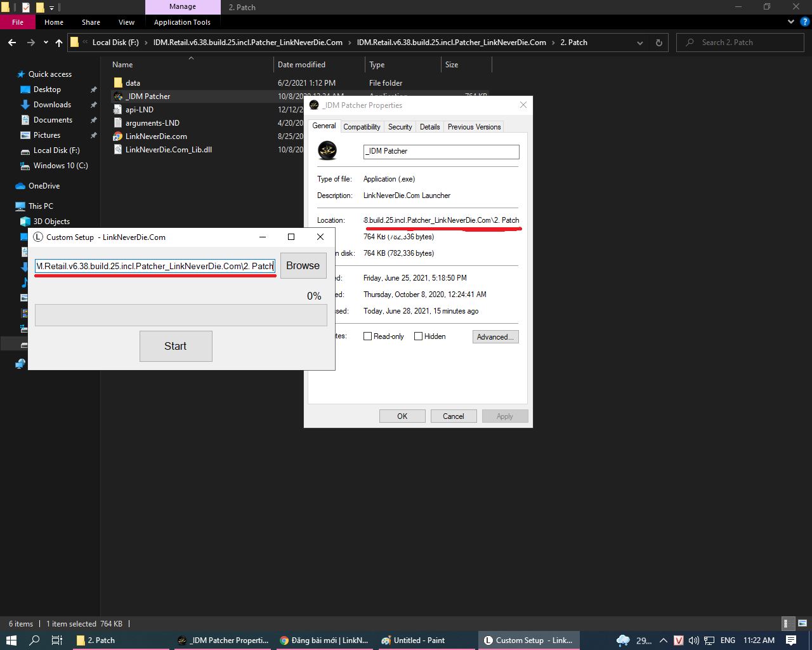Click the empty progress bar
The image size is (812, 650).
(181, 315)
